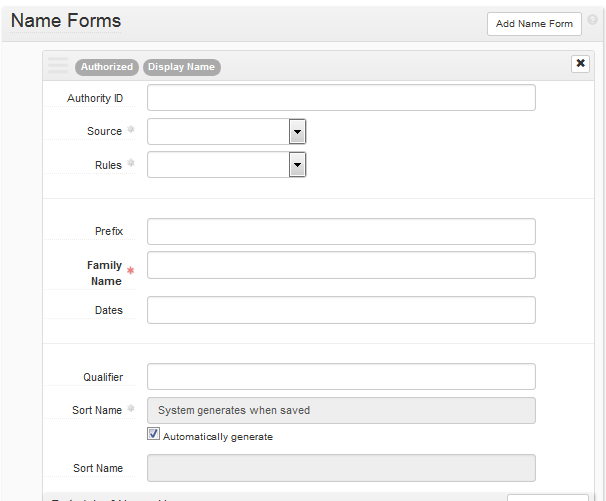Image resolution: width=606 pixels, height=501 pixels.
Task: Click the Add Name Form button
Action: 534,24
